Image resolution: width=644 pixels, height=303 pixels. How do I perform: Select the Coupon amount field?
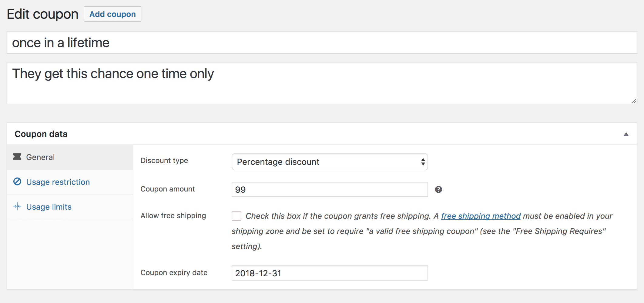330,189
